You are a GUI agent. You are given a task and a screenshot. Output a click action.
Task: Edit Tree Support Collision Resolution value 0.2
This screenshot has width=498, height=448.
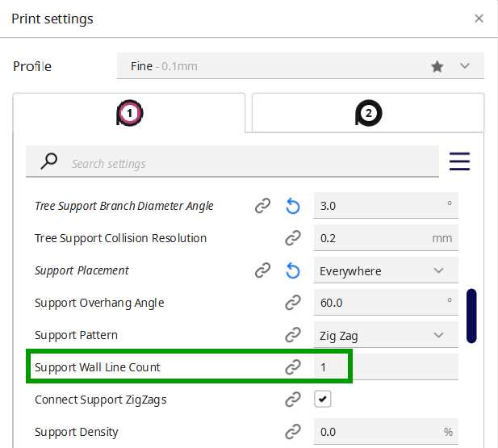[386, 237]
